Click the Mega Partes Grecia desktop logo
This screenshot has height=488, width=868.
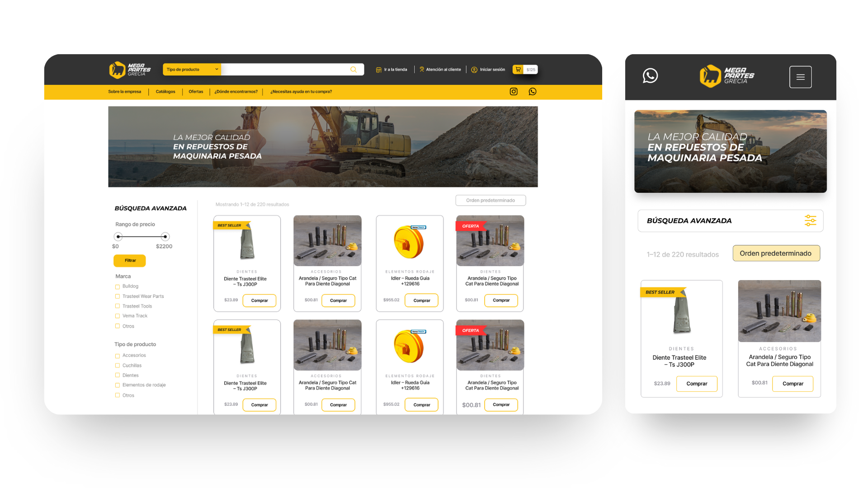130,70
